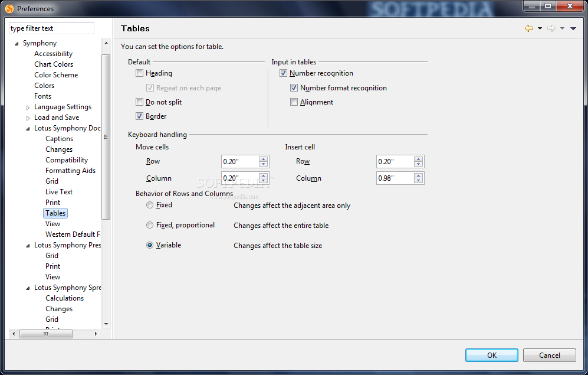Click the Symphony icon in title bar
Viewport: 588px width, 375px height.
(x=9, y=8)
